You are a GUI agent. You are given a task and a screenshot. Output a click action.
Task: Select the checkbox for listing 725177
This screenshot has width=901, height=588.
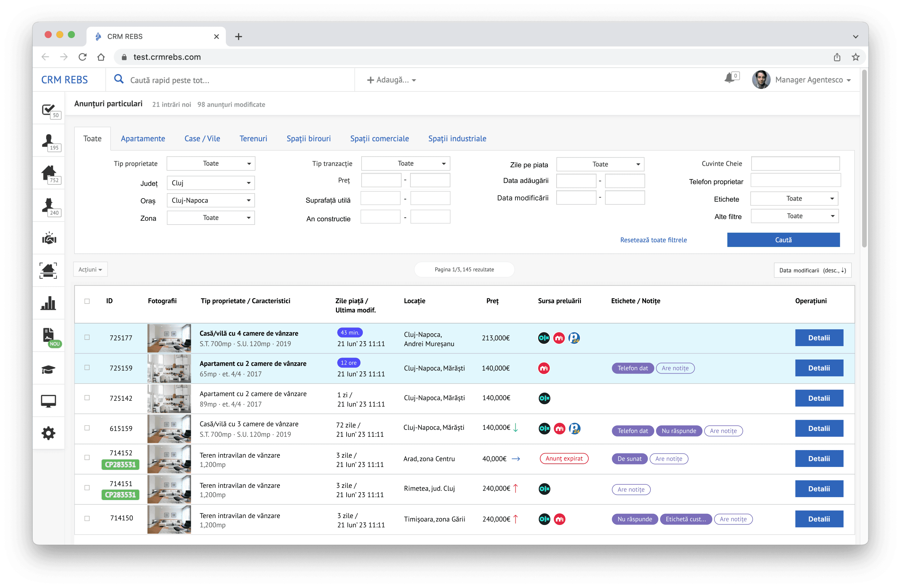87,338
